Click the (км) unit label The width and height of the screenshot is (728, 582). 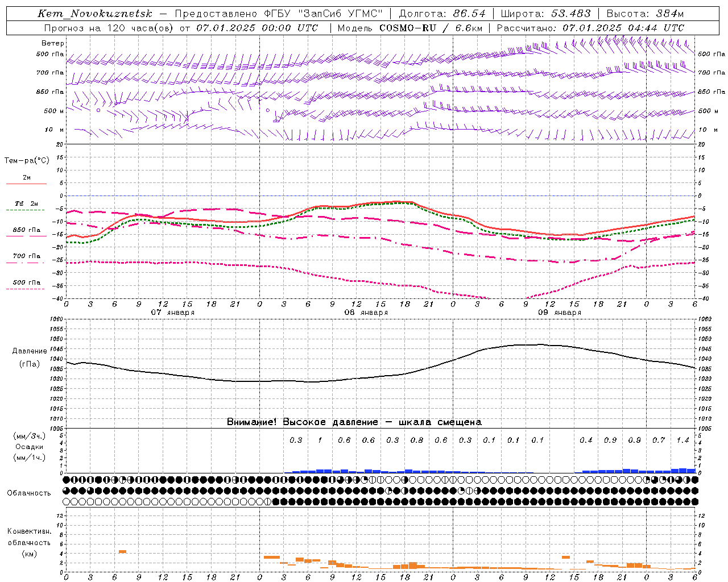coord(29,554)
